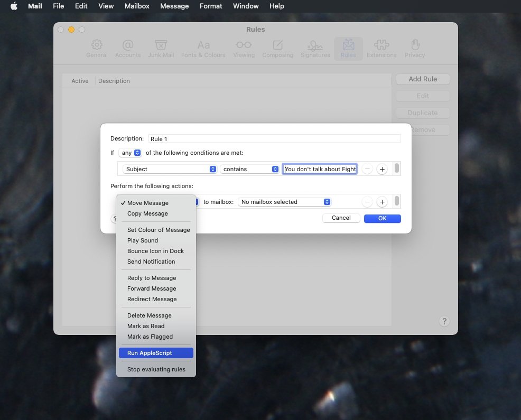Open the Help menu

pyautogui.click(x=276, y=6)
